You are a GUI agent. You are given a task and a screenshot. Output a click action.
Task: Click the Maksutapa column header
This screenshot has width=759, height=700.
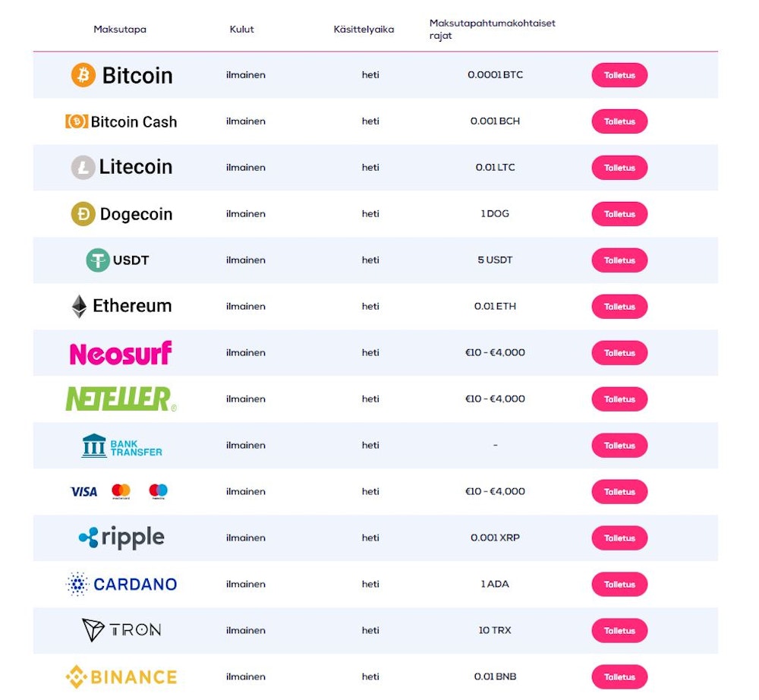click(120, 30)
